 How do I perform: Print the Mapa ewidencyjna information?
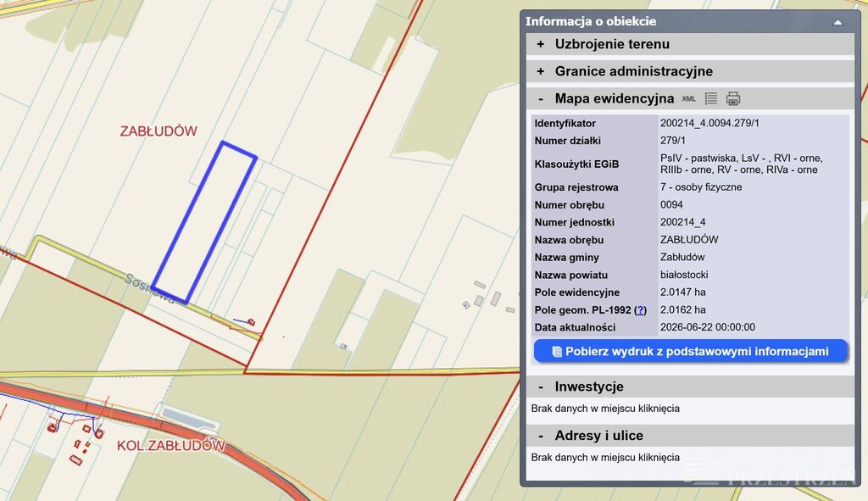733,98
